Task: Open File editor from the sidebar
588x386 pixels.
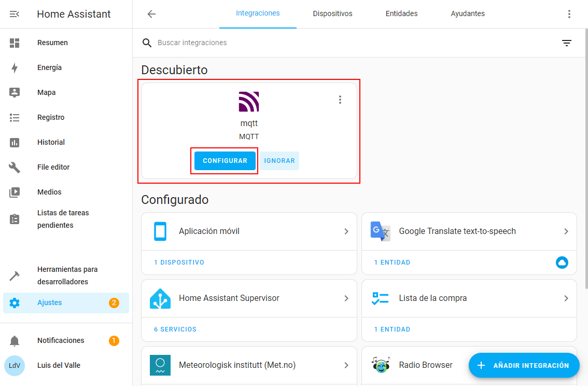Action: pyautogui.click(x=53, y=167)
